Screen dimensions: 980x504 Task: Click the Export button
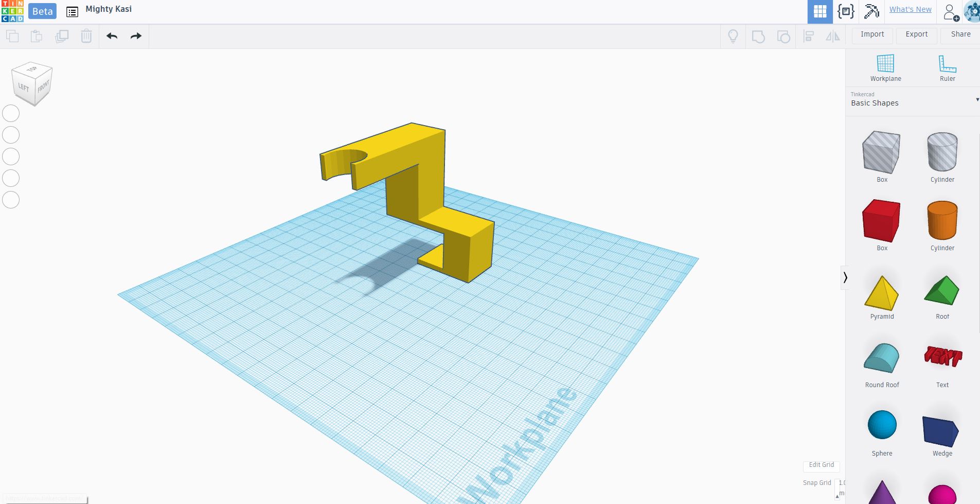coord(916,34)
